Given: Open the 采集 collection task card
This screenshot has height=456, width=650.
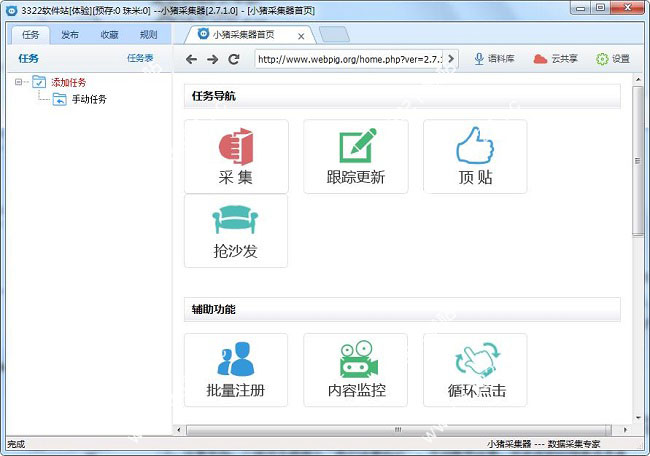Looking at the screenshot, I should (236, 156).
